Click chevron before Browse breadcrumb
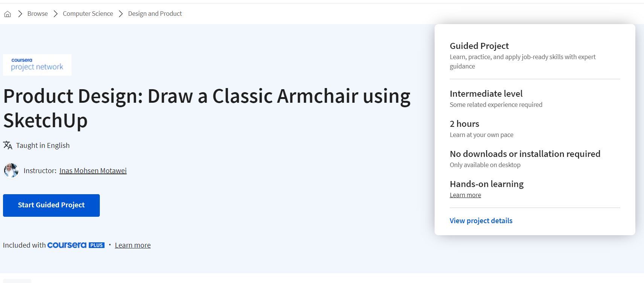The image size is (644, 283). [20, 14]
